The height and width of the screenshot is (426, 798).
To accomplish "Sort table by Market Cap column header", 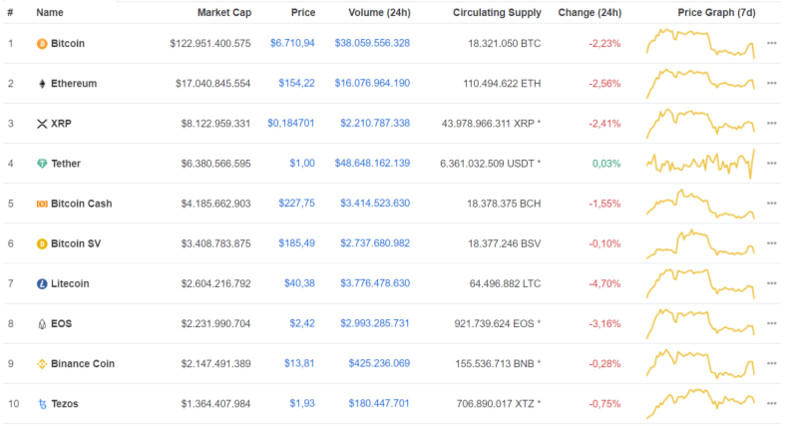I will pos(224,13).
